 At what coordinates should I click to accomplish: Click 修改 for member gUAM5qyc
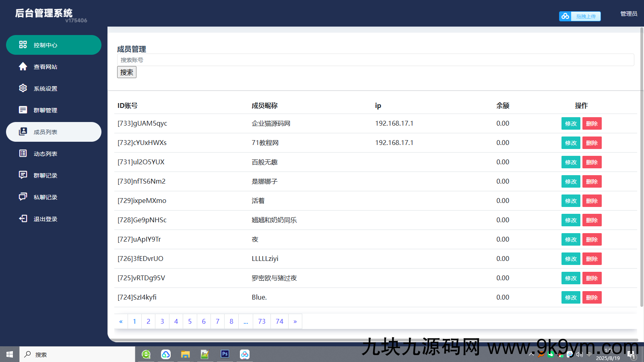571,124
